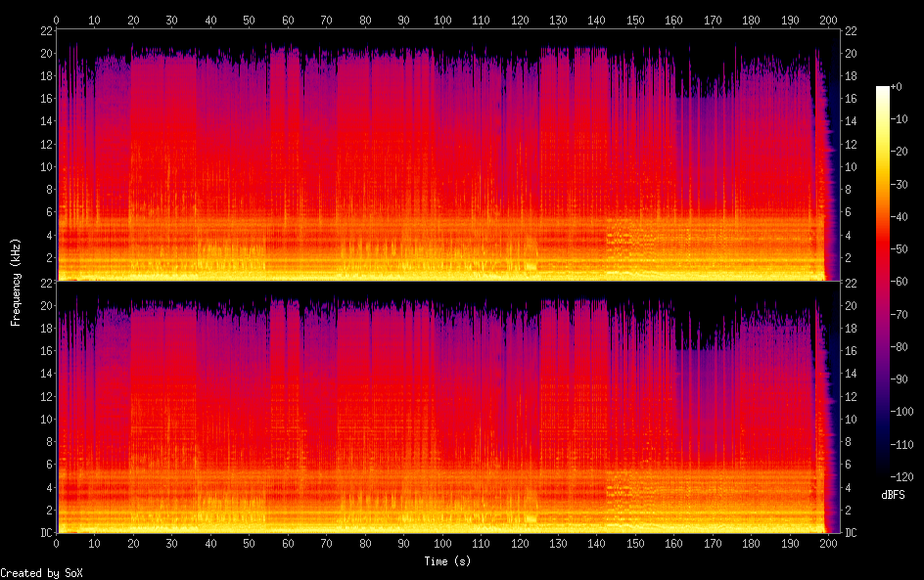Click the 'Frequency (kHz)' axis label
924x580 pixels.
[x=16, y=281]
